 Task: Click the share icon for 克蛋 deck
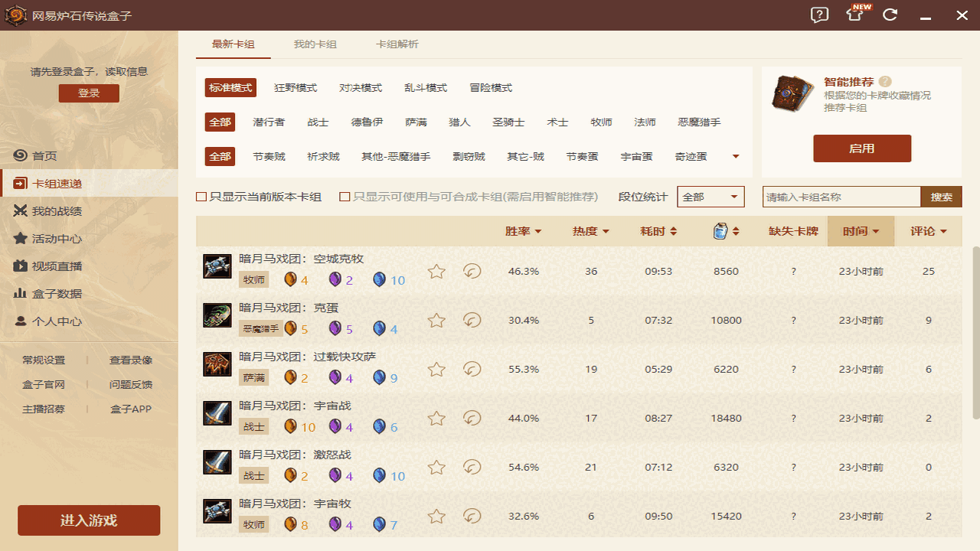point(472,321)
